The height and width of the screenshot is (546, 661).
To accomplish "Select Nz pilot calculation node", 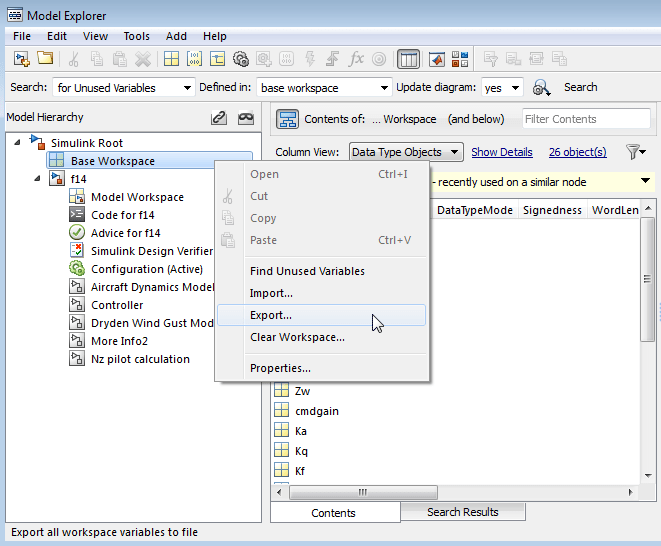I will (140, 359).
